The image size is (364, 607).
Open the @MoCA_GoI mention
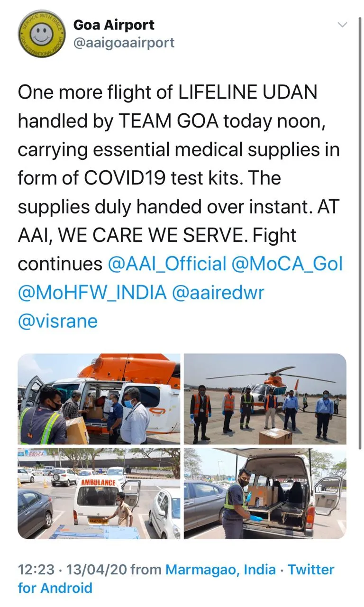287,264
